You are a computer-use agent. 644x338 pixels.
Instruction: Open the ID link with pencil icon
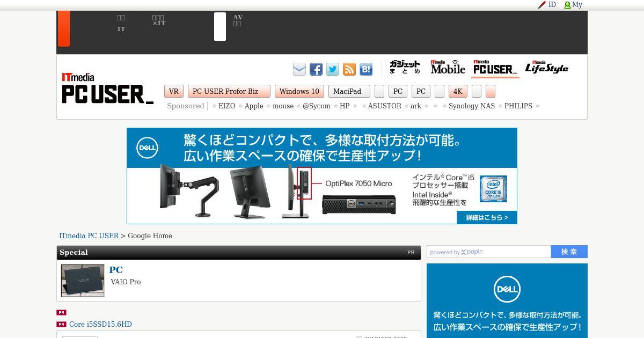coord(547,5)
